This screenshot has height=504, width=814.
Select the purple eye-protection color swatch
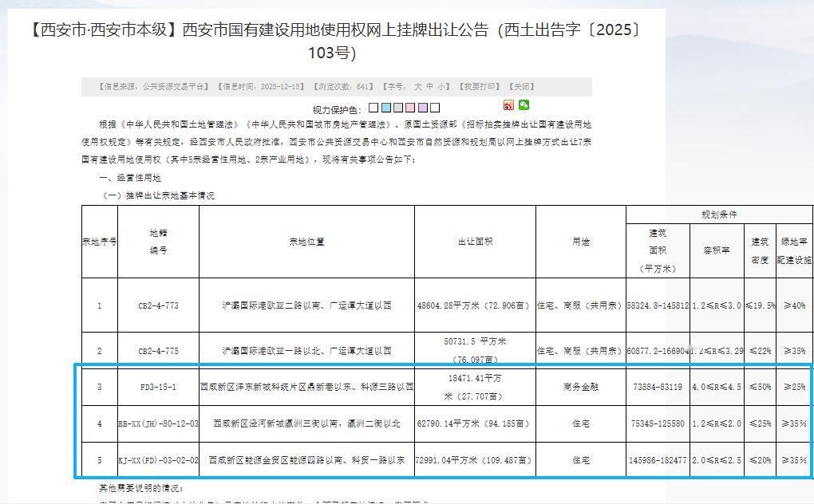click(422, 106)
